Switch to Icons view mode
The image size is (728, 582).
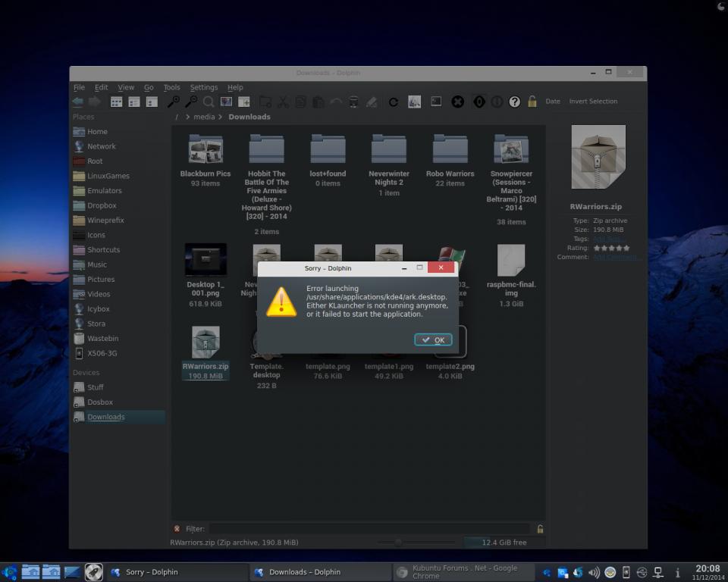[116, 102]
